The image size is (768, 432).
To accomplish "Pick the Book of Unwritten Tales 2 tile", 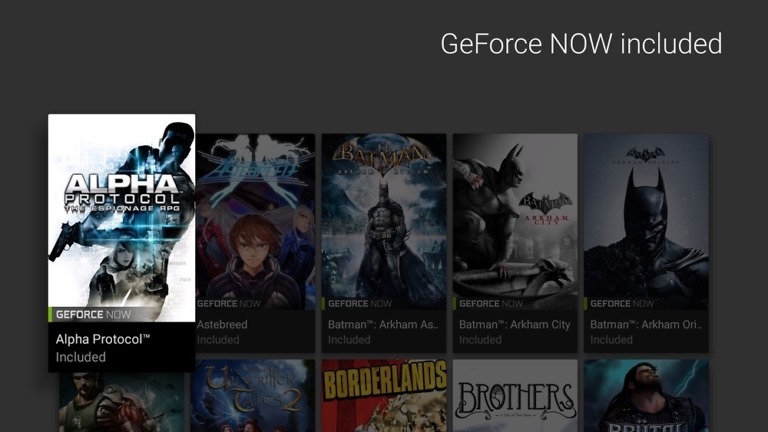I will [x=255, y=395].
